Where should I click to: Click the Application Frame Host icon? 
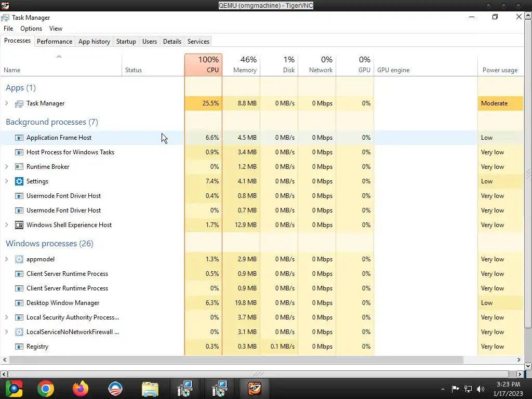point(19,138)
